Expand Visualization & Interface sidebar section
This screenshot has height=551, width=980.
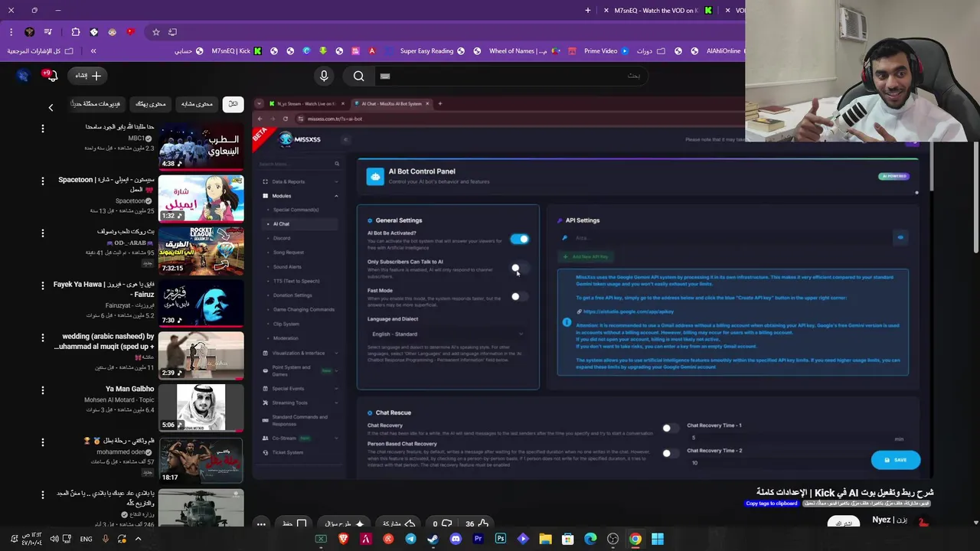coord(299,353)
